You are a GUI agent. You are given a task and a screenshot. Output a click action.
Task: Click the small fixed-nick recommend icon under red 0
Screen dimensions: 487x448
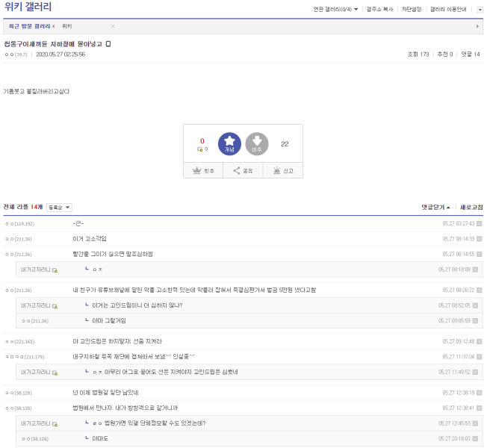pos(200,149)
